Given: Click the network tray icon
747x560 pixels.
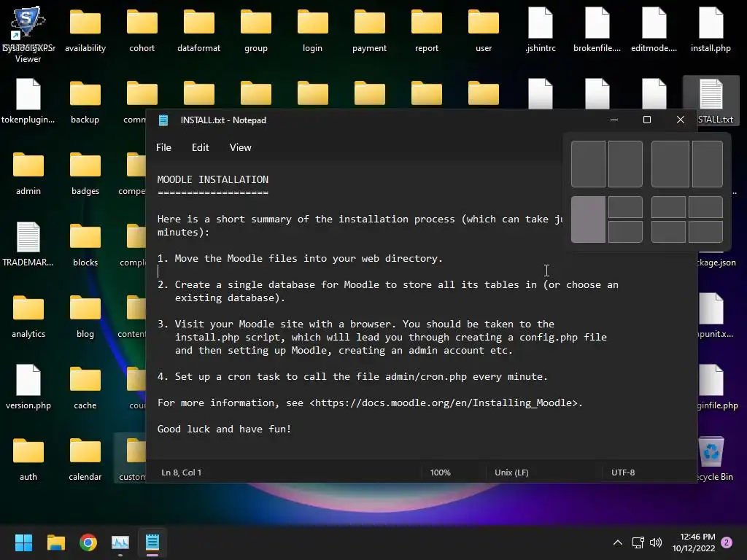Looking at the screenshot, I should [x=638, y=542].
